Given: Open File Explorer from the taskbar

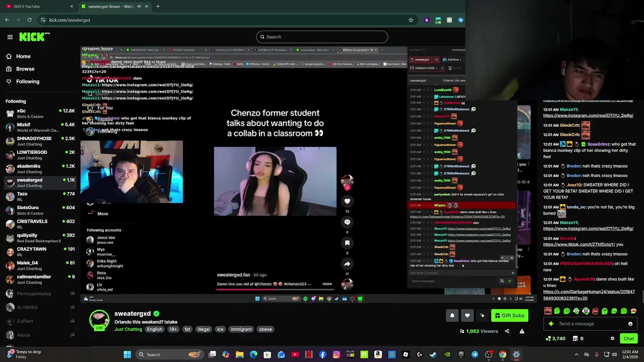Looking at the screenshot, I should click(239, 355).
